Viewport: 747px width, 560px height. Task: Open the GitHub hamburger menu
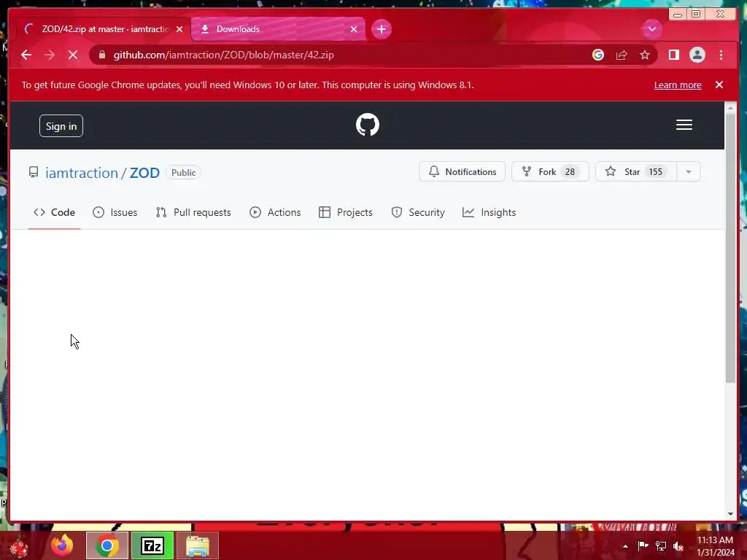tap(684, 125)
